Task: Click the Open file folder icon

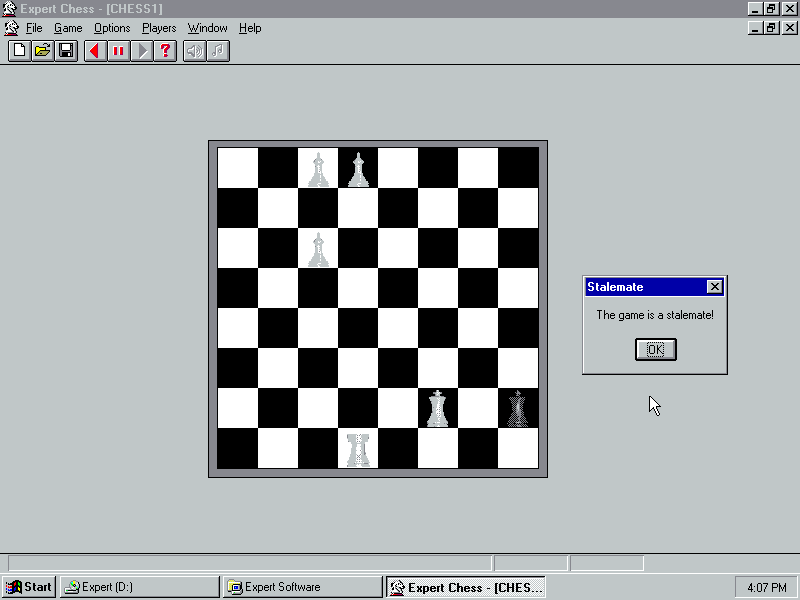Action: tap(43, 51)
